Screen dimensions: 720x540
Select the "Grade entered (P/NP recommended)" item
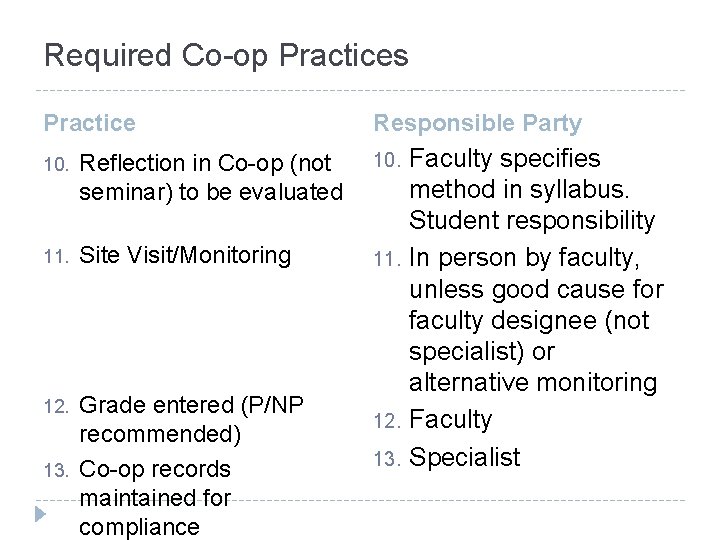(190, 420)
